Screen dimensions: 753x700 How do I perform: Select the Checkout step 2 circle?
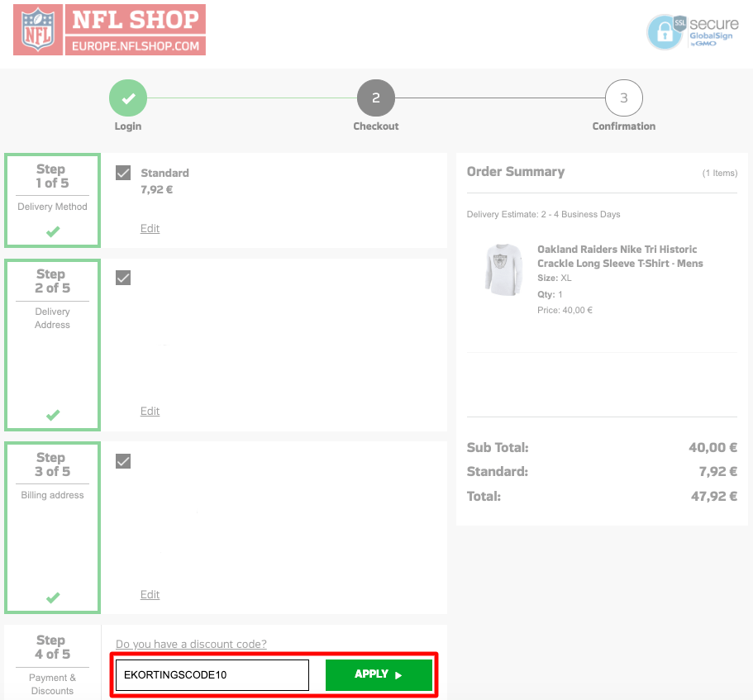376,98
